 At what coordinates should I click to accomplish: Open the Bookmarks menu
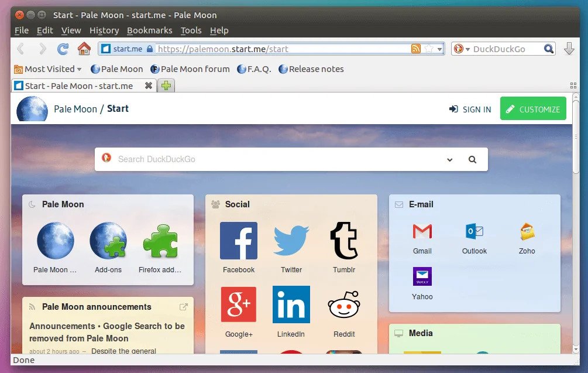click(x=149, y=30)
